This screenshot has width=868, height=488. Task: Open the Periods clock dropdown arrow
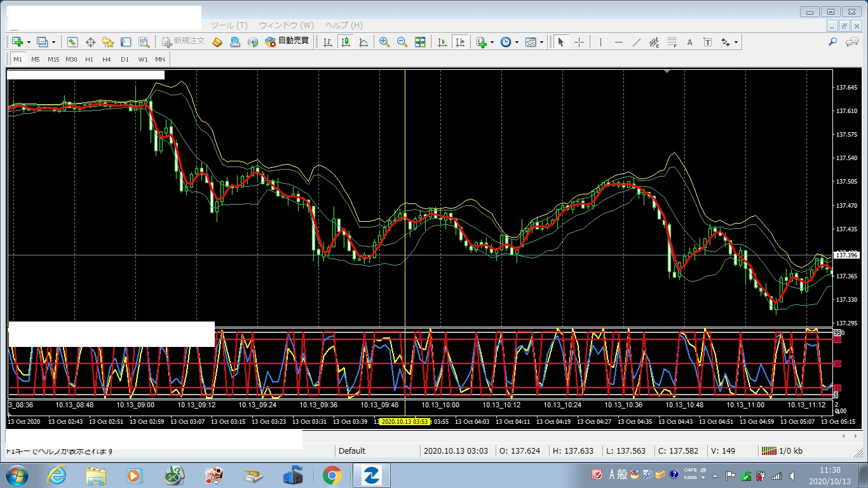(517, 43)
